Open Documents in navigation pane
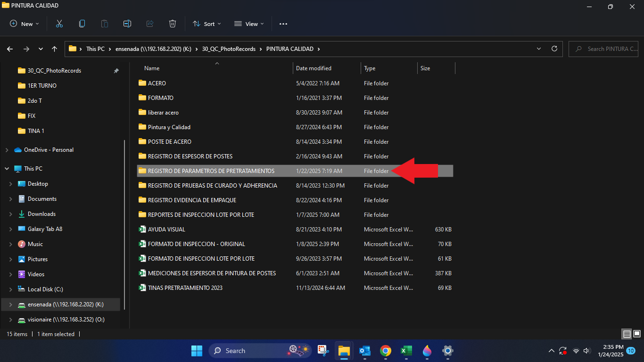644x362 pixels. (x=42, y=199)
